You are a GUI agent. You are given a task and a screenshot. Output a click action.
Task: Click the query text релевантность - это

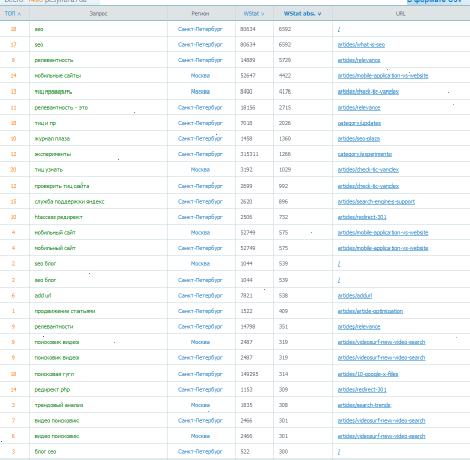61,108
